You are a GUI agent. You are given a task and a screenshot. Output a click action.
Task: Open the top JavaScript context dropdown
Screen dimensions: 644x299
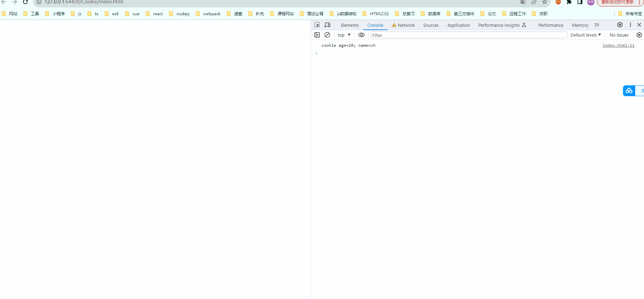tap(344, 35)
